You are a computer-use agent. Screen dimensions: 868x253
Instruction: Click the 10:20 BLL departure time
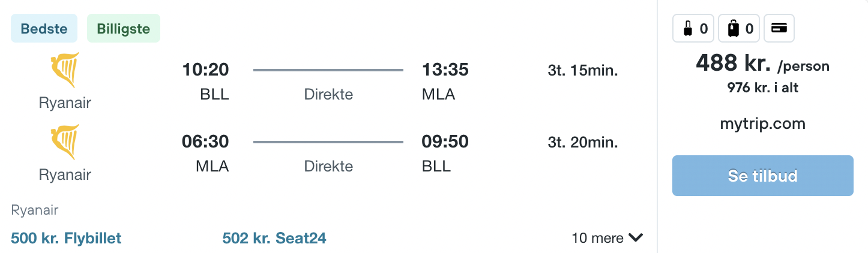[206, 70]
